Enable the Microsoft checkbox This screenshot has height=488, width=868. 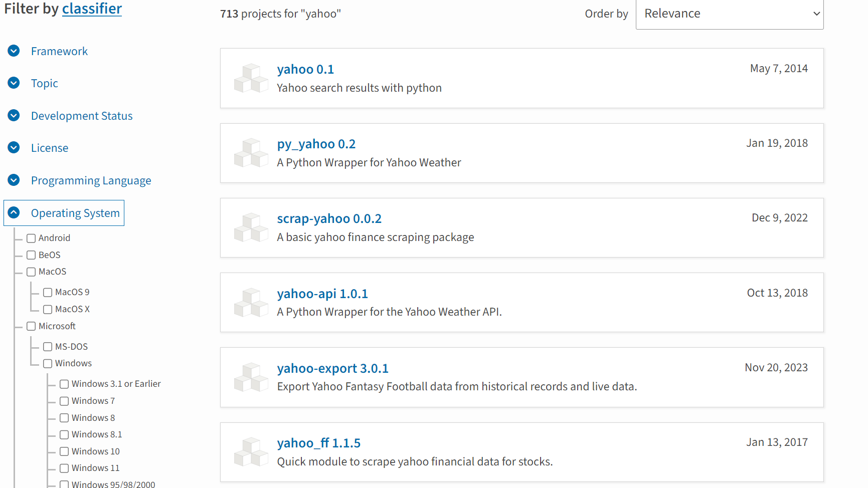click(31, 326)
